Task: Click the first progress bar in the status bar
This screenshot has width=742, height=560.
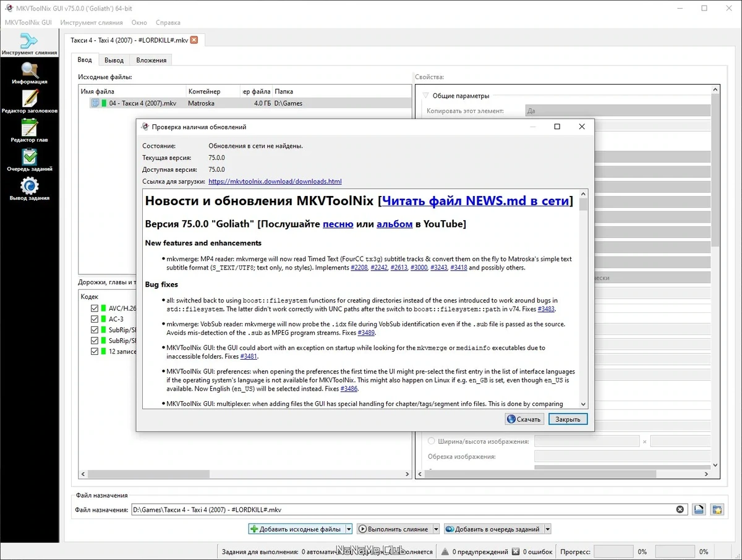Action: tap(614, 551)
